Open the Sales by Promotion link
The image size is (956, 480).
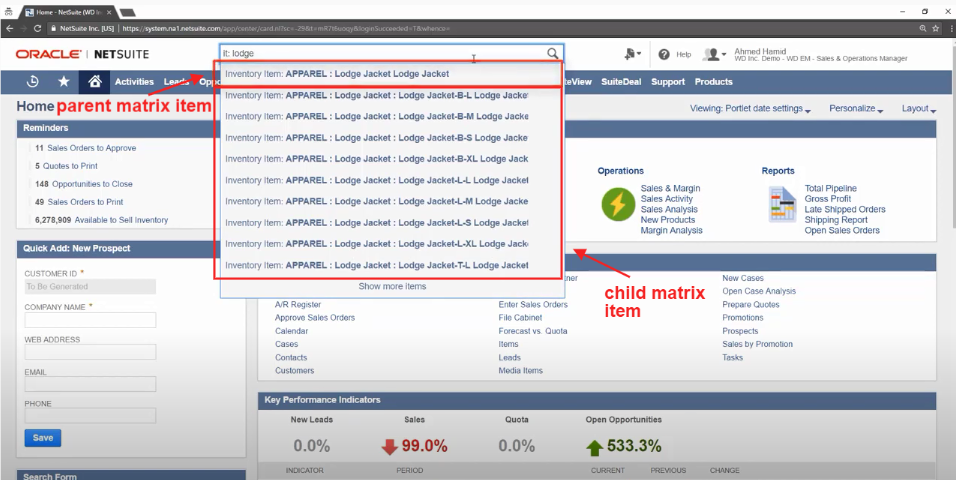(757, 344)
